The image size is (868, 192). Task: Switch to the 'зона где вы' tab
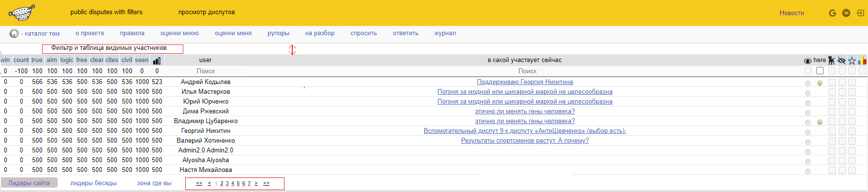pyautogui.click(x=154, y=183)
